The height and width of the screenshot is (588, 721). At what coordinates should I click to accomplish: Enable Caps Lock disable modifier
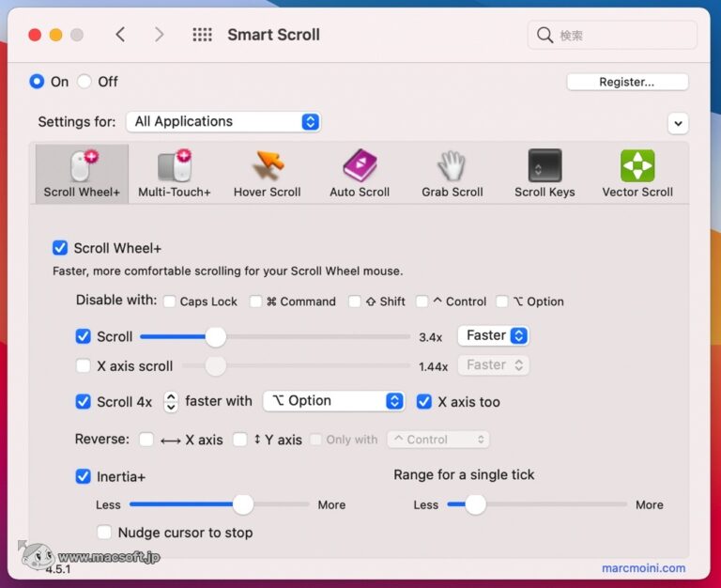point(169,302)
